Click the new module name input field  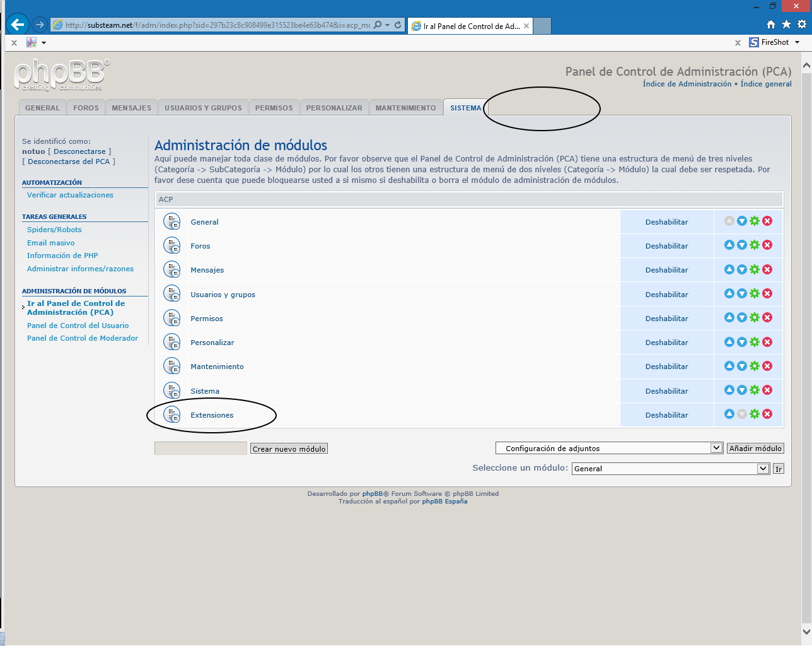[200, 449]
